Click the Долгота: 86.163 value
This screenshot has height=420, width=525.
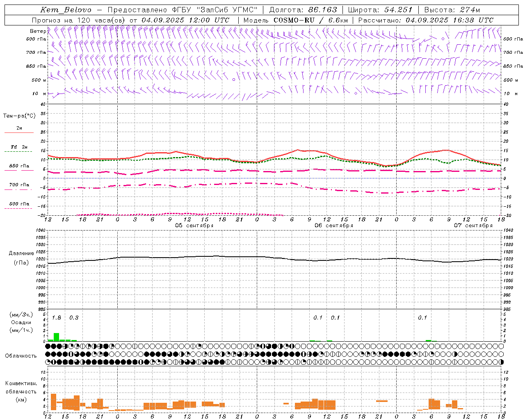tap(303, 10)
